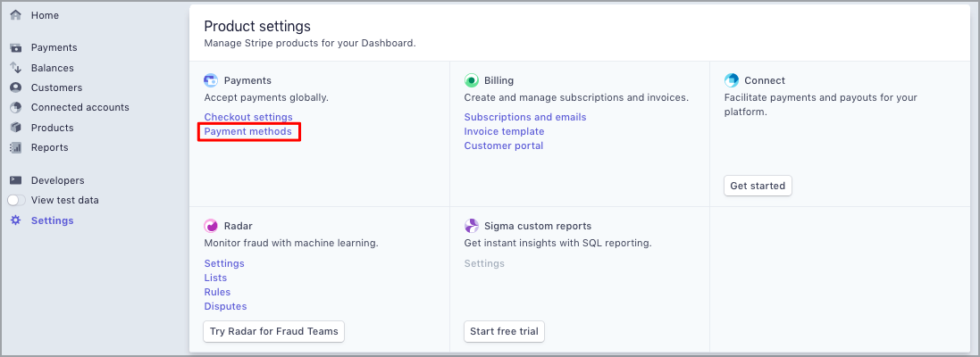
Task: Click the Product settings heading
Action: [257, 26]
